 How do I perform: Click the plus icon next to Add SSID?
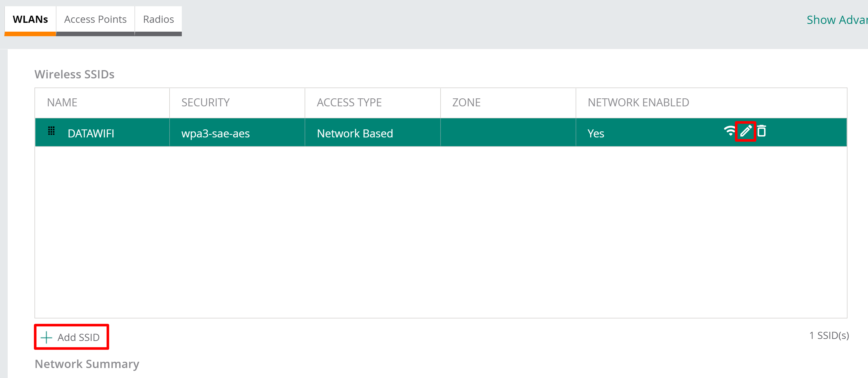tap(46, 337)
